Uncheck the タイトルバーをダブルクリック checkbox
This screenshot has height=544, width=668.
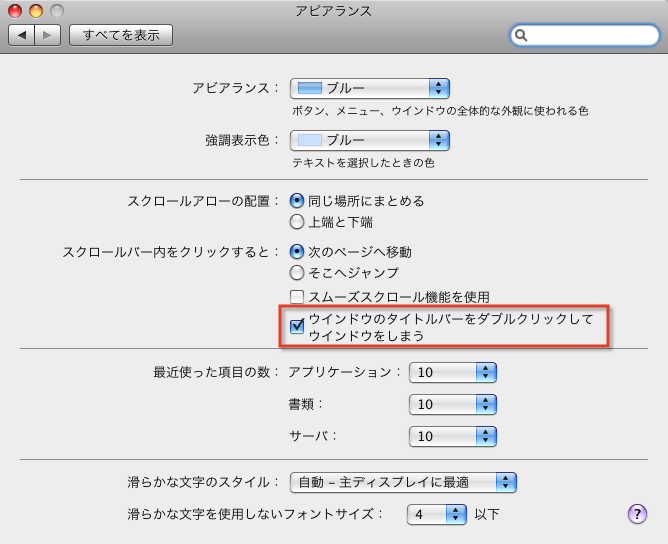[x=297, y=326]
